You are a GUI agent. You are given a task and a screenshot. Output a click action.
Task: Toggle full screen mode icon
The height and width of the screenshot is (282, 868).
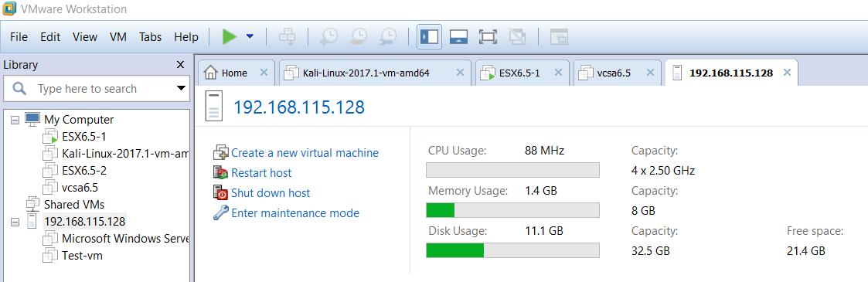click(488, 36)
